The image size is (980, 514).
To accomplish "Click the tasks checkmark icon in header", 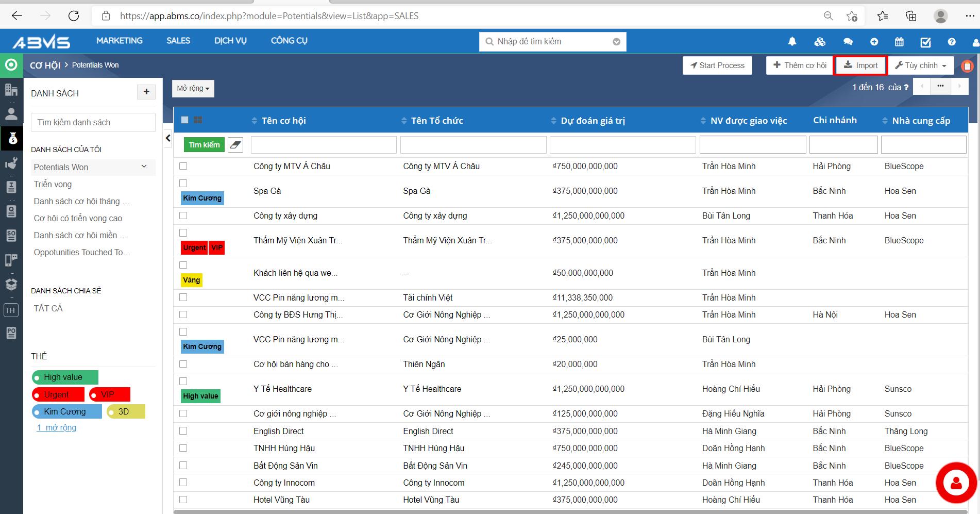I will [925, 42].
